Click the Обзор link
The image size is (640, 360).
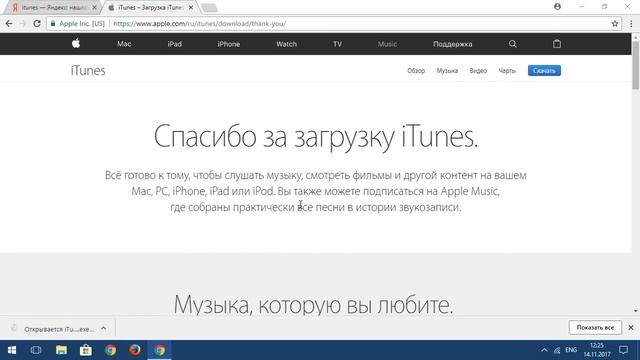[x=416, y=71]
